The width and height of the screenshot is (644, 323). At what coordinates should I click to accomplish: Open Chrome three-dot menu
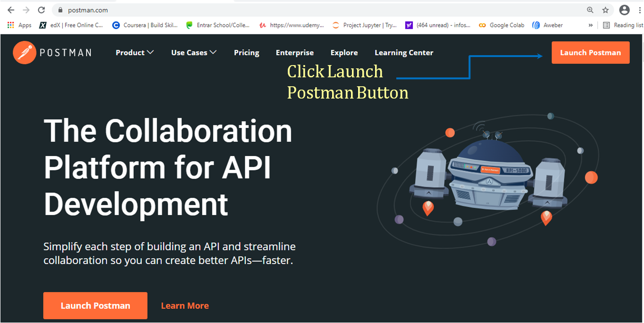(x=639, y=10)
